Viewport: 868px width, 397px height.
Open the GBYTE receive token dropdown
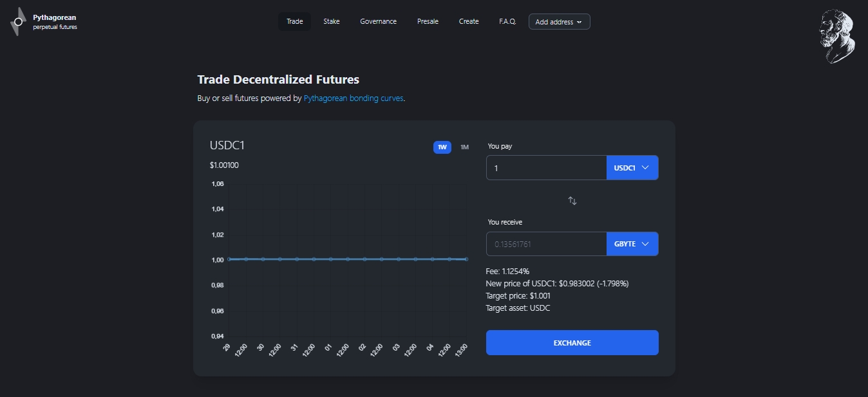[632, 244]
